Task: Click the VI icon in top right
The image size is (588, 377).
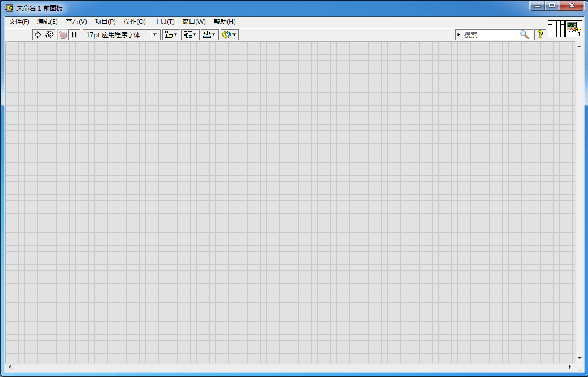Action: click(574, 29)
